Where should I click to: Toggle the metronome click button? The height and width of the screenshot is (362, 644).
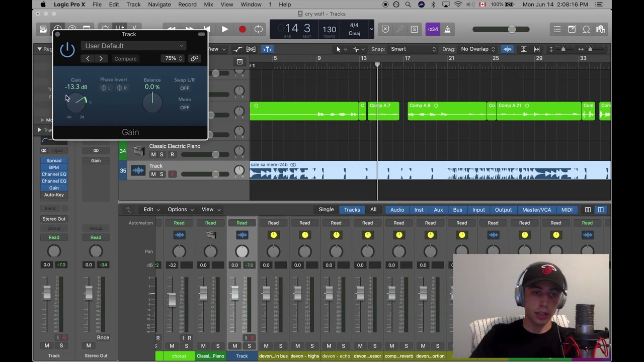447,29
